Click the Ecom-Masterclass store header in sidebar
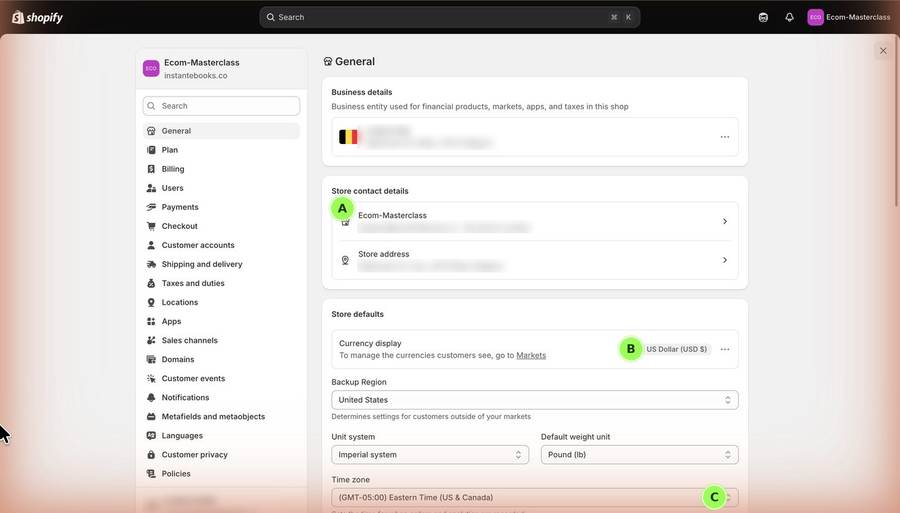Image resolution: width=900 pixels, height=513 pixels. coord(221,68)
